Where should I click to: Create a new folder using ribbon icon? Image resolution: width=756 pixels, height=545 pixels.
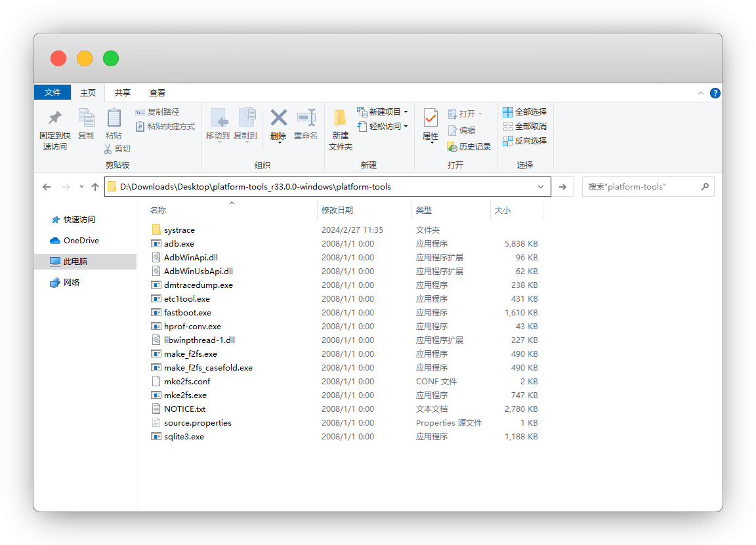(340, 119)
